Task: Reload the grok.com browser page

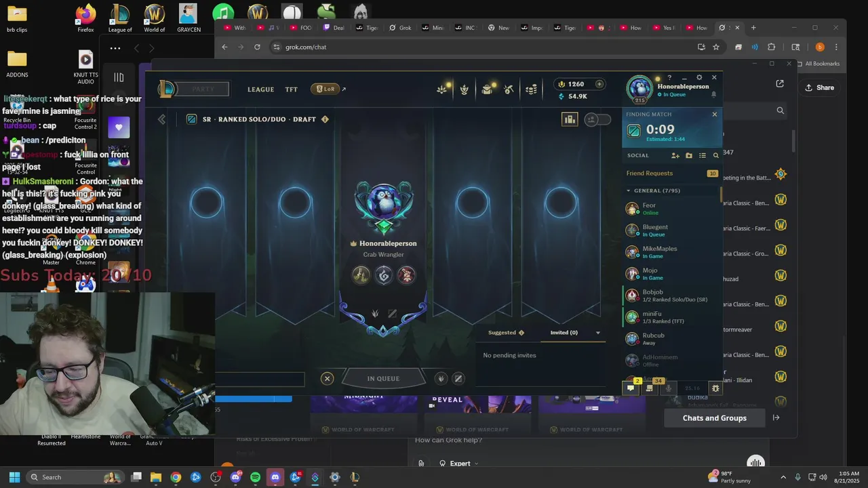Action: coord(257,47)
